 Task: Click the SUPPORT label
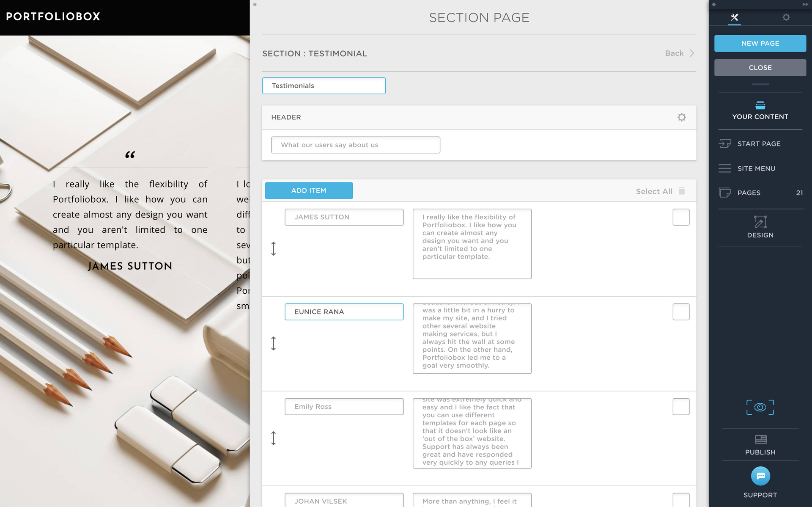click(x=760, y=495)
